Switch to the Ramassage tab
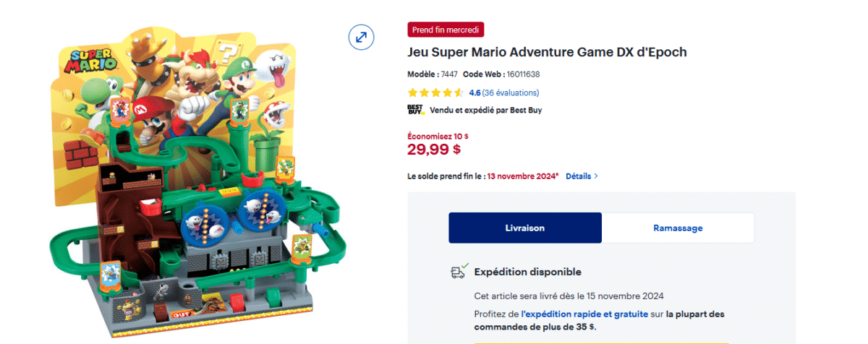The height and width of the screenshot is (344, 868). (x=678, y=228)
